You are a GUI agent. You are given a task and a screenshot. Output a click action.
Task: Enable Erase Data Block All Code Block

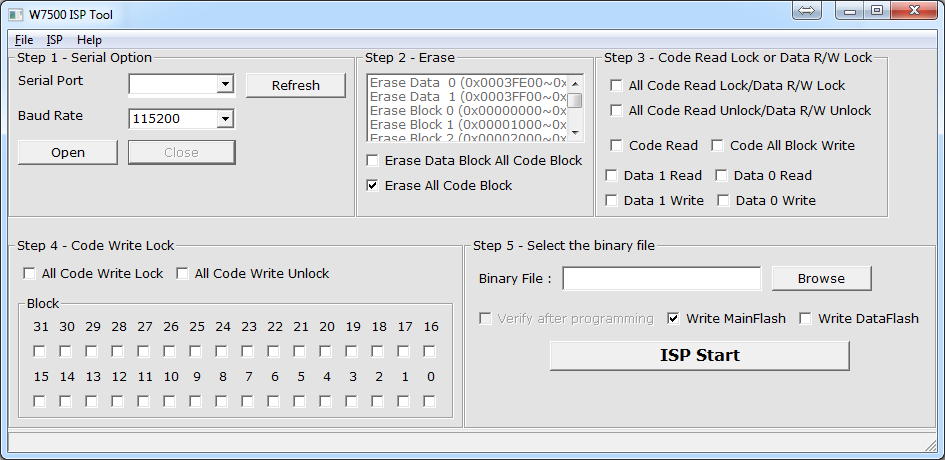point(372,160)
